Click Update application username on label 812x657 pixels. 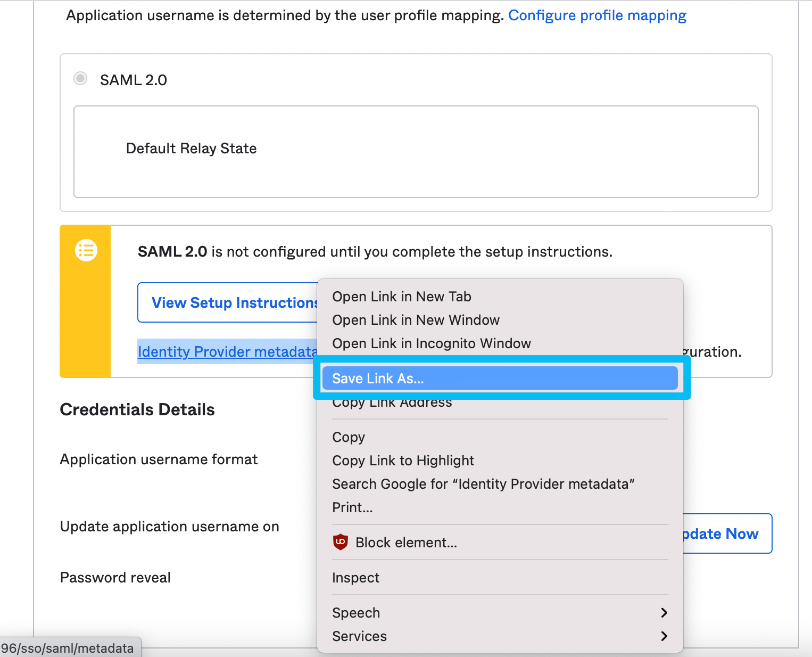[169, 527]
